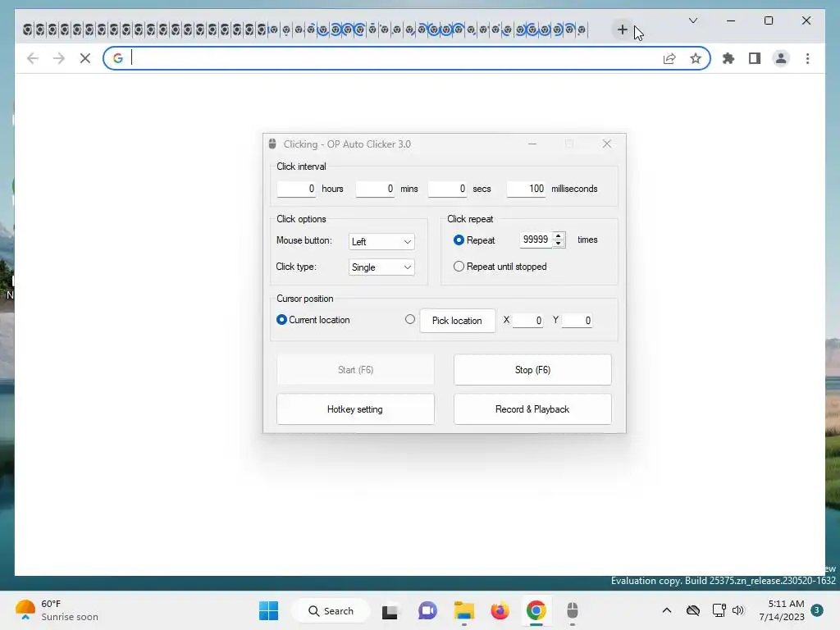Open the Chat app on taskbar
This screenshot has width=840, height=630.
[427, 610]
